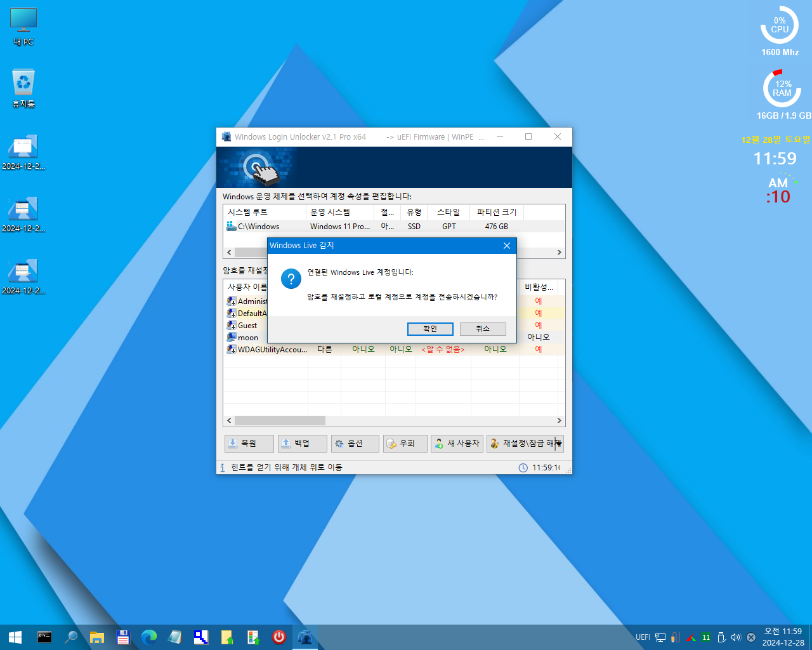The width and height of the screenshot is (812, 650).
Task: Click the yellow note taskbar icon
Action: [227, 637]
